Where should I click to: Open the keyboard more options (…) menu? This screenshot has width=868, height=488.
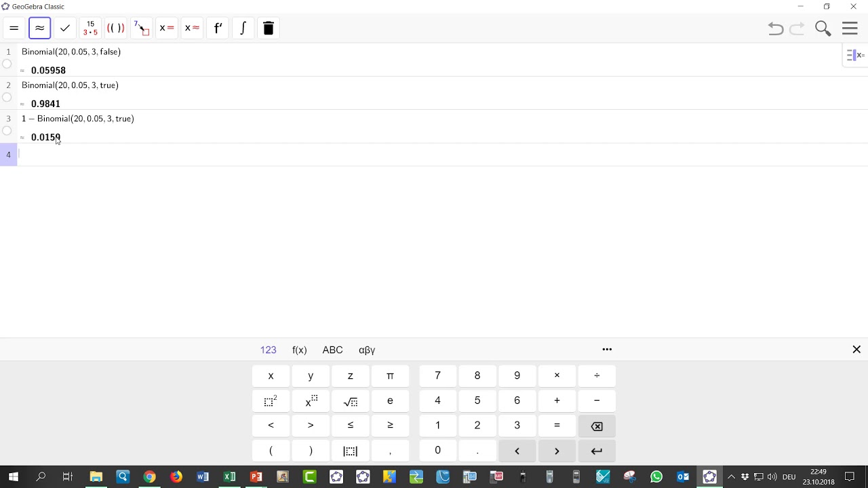[607, 350]
